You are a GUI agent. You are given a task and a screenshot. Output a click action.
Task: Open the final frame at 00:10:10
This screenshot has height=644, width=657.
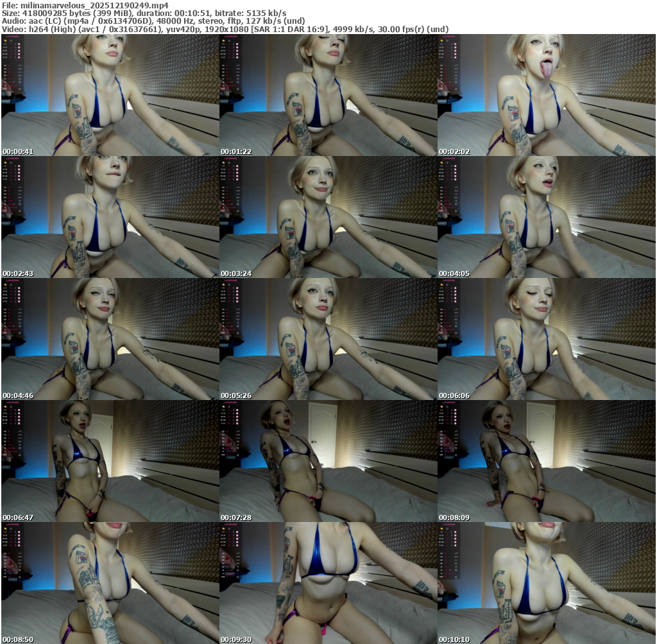(x=546, y=582)
